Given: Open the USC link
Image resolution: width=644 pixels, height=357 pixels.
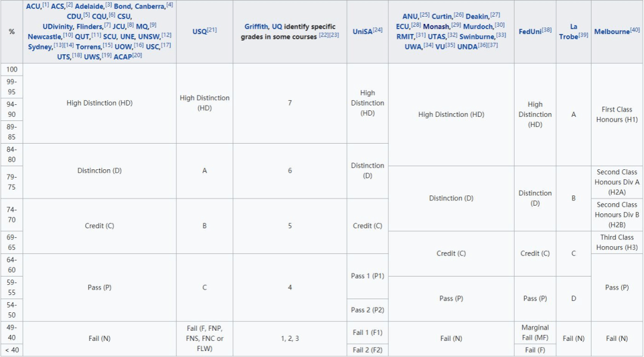Looking at the screenshot, I should click(x=153, y=46).
